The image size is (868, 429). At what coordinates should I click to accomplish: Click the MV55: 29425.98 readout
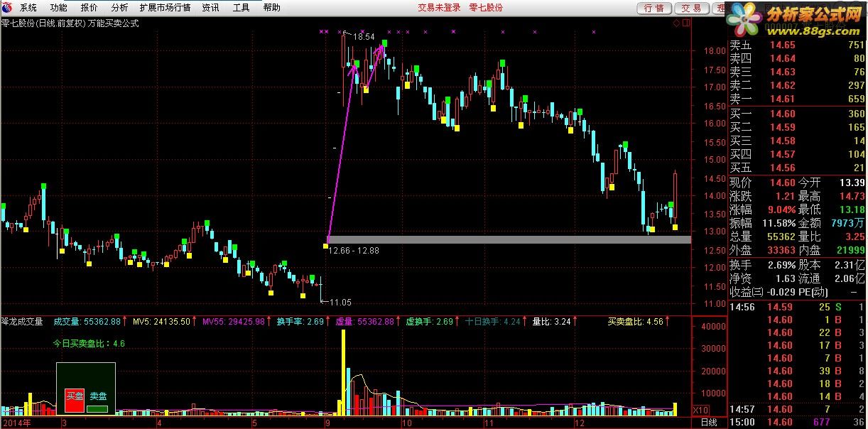pyautogui.click(x=234, y=322)
